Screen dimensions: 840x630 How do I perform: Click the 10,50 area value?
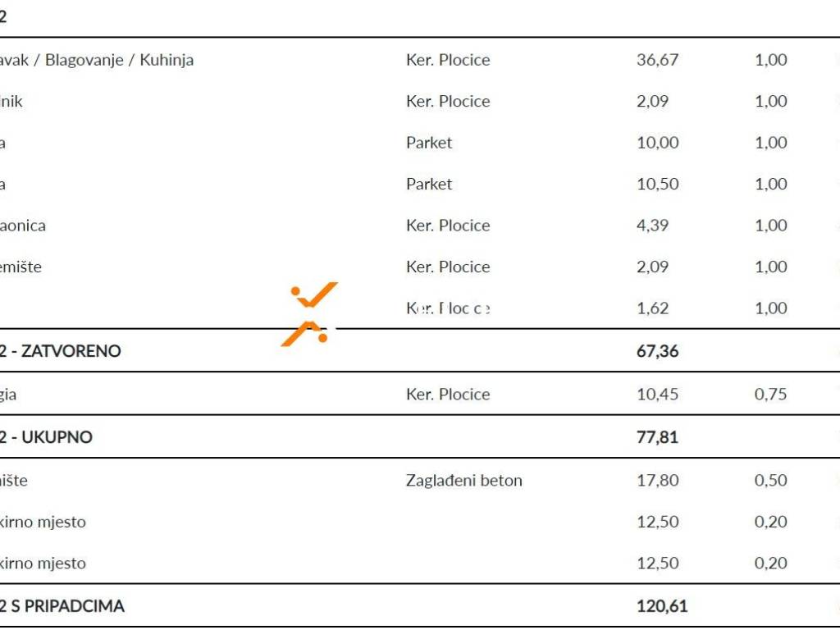[657, 184]
